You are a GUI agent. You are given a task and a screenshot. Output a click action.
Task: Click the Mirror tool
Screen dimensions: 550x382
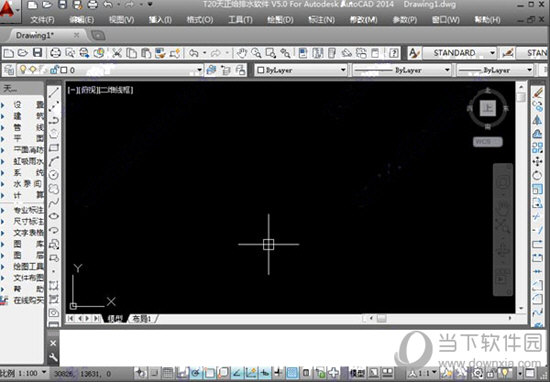click(537, 120)
